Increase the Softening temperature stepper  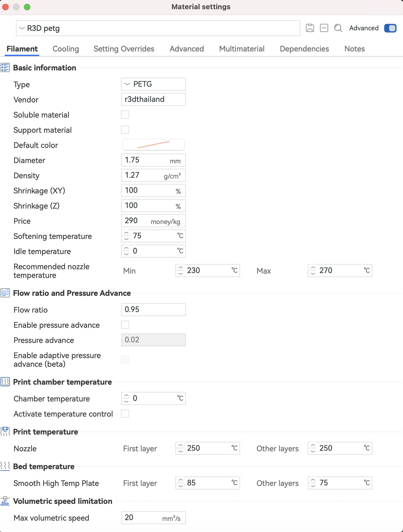click(126, 233)
